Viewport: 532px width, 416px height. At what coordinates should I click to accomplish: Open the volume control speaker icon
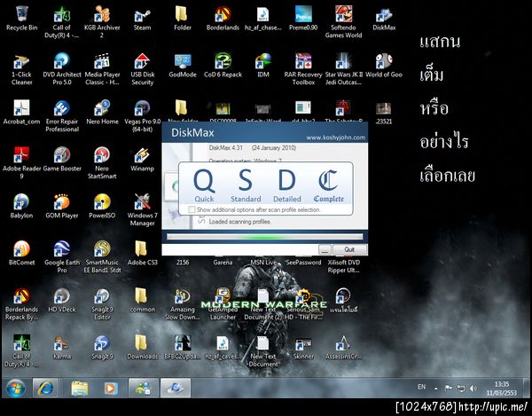(473, 388)
